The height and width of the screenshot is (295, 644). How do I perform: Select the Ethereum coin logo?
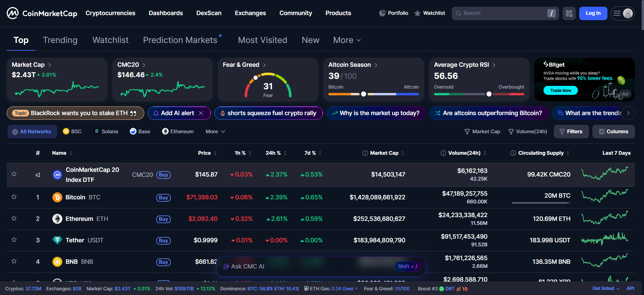[x=57, y=219]
